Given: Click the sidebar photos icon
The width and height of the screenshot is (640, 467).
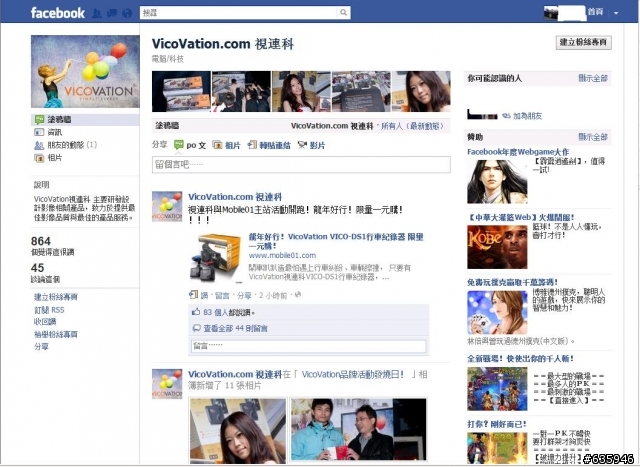Looking at the screenshot, I should click(39, 158).
